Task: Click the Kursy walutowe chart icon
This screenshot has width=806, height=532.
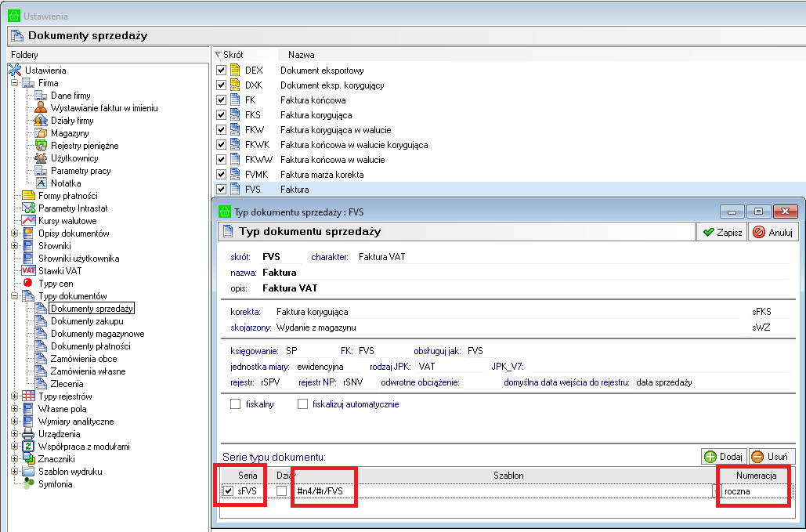Action: click(29, 221)
